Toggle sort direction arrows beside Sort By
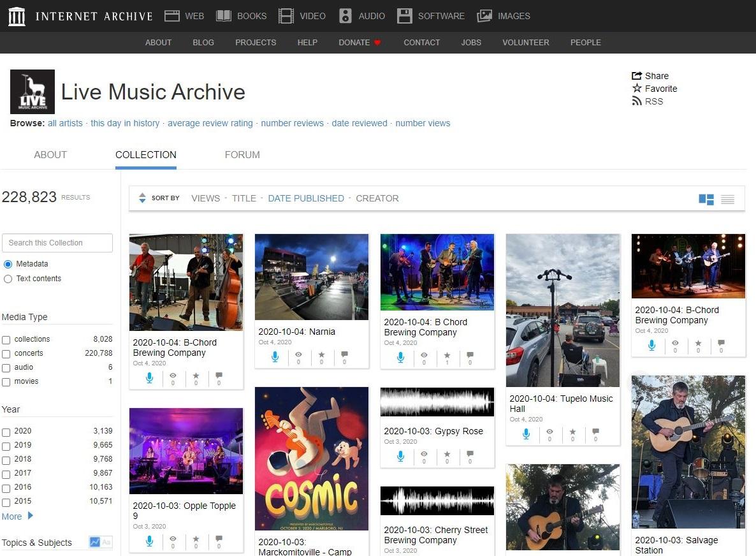Screen dimensions: 756x556 pos(142,198)
